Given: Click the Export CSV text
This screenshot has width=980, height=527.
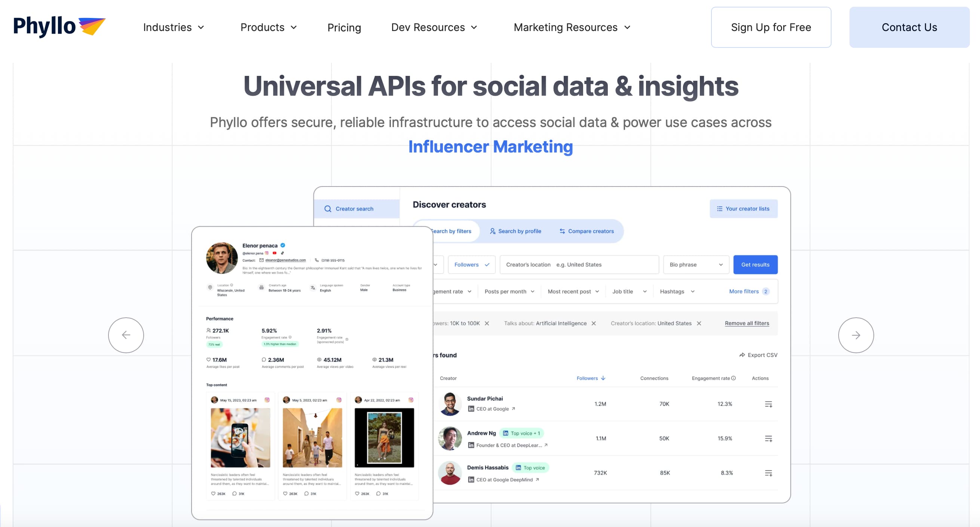Looking at the screenshot, I should pos(762,355).
